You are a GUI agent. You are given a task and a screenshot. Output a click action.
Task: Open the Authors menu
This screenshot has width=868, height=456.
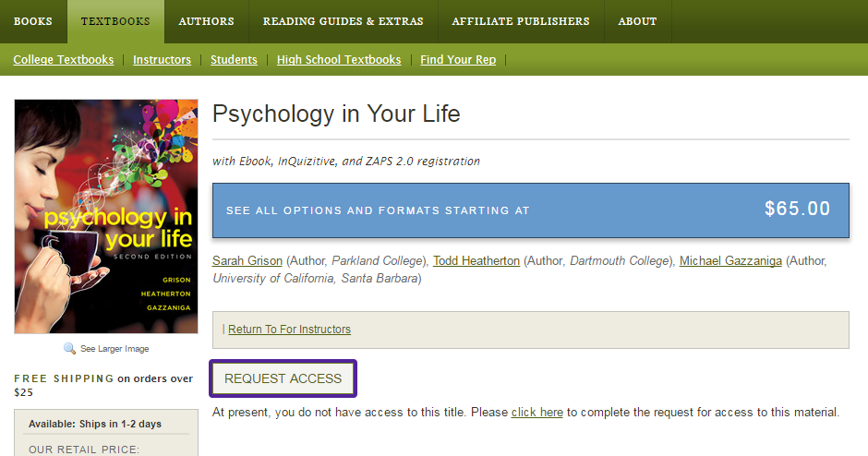[x=207, y=21]
